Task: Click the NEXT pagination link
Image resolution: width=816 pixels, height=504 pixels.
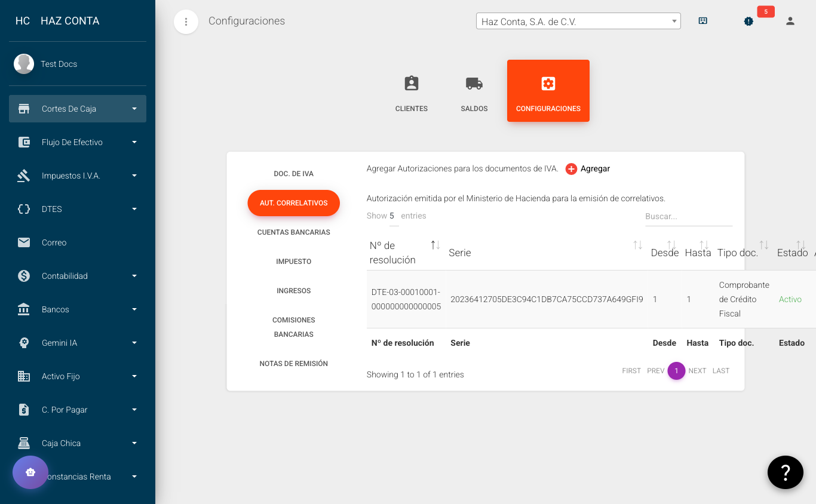Action: click(697, 371)
